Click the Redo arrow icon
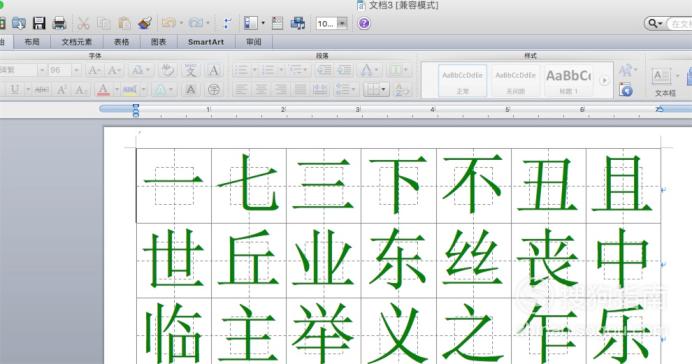This screenshot has height=364, width=692. coord(196,23)
